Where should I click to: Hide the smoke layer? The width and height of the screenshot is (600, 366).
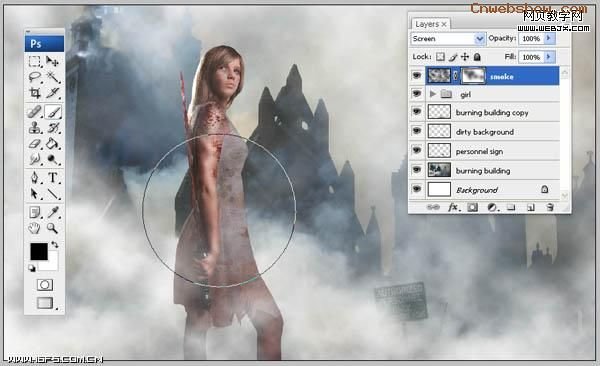tap(417, 76)
